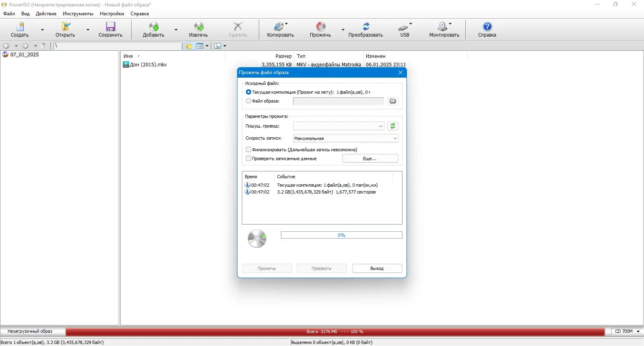Image resolution: width=644 pixels, height=346 pixels.
Task: Open the Скорость записи combo box
Action: 346,138
